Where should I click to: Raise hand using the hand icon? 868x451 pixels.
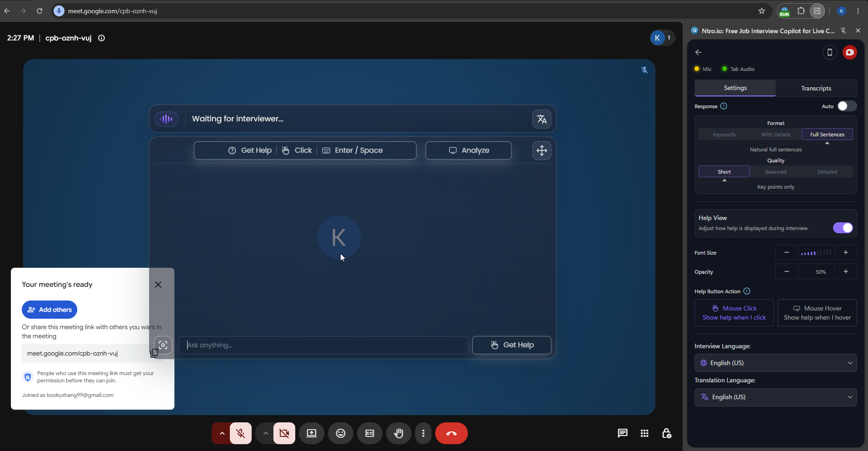click(399, 433)
